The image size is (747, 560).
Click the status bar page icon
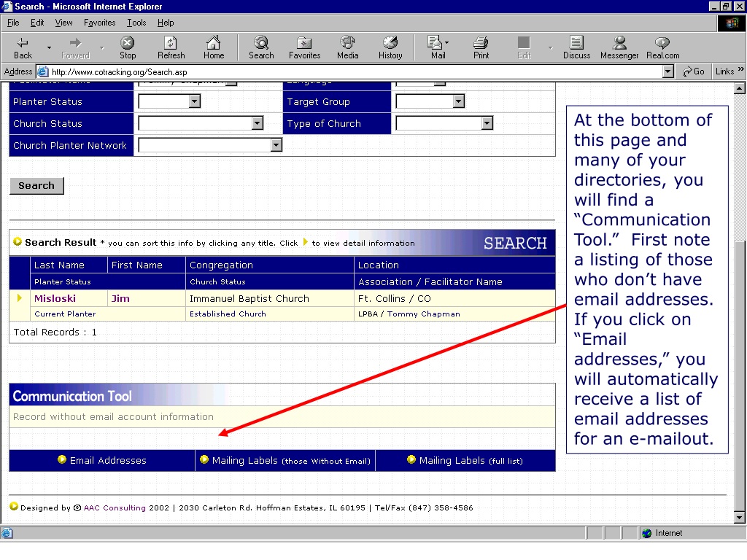(x=7, y=533)
